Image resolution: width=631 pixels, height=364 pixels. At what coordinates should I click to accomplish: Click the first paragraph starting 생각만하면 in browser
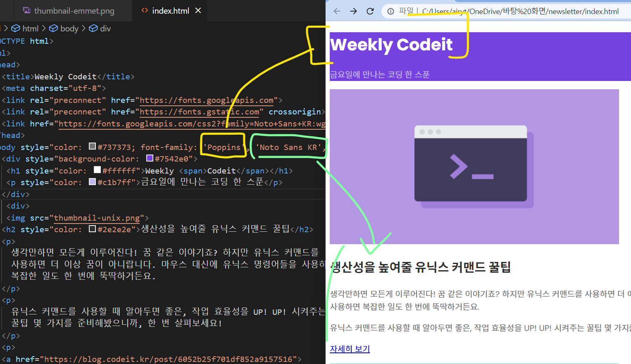click(x=480, y=300)
